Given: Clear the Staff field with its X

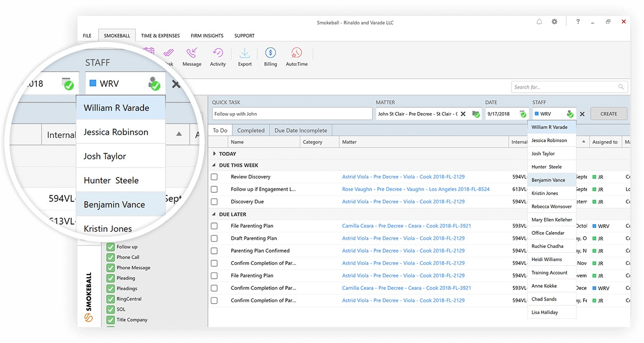Looking at the screenshot, I should 582,114.
